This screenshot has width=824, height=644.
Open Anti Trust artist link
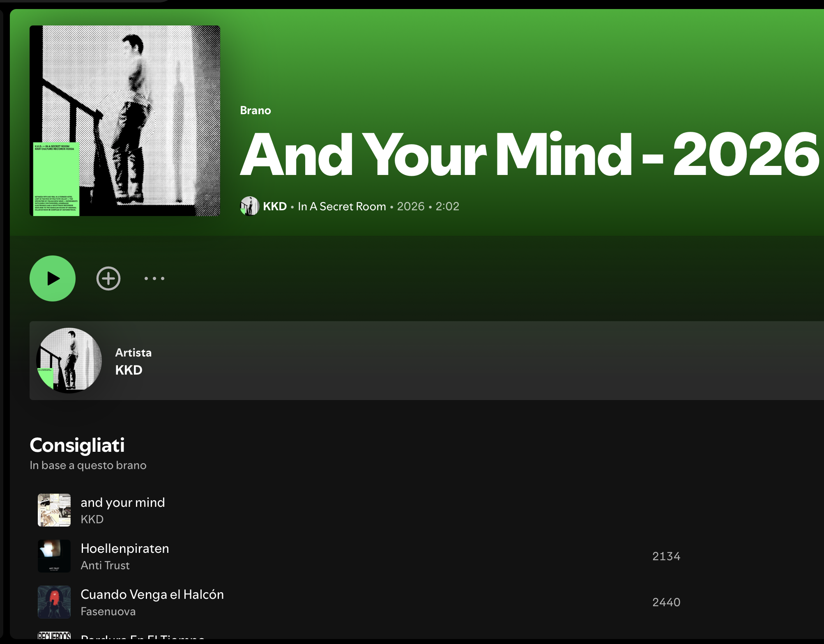click(105, 565)
